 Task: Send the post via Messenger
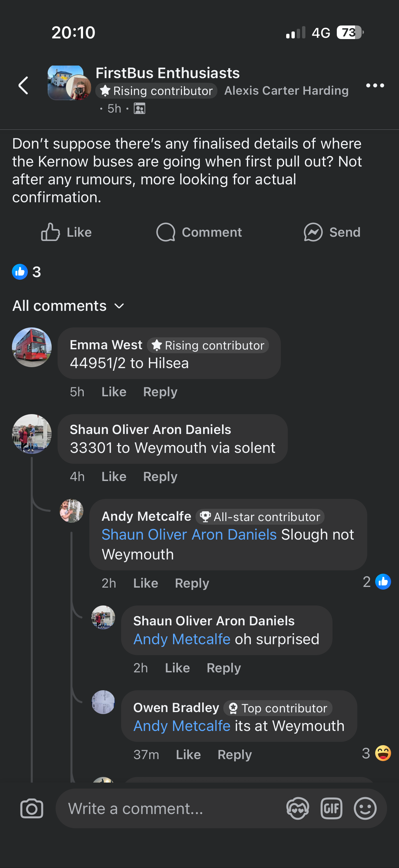332,232
